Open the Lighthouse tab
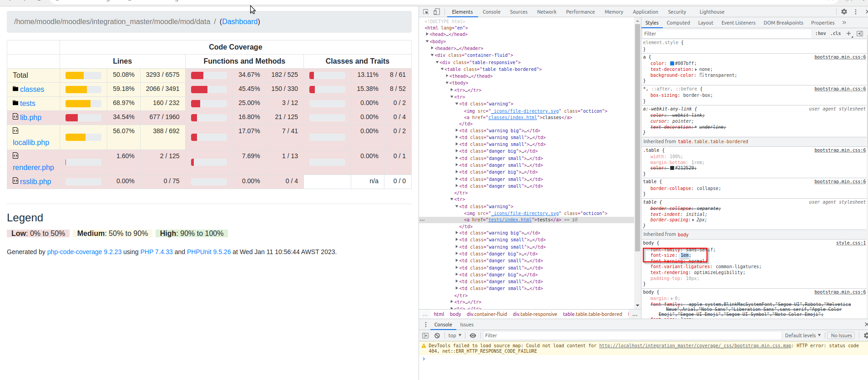Image resolution: width=868 pixels, height=380 pixels. [712, 12]
